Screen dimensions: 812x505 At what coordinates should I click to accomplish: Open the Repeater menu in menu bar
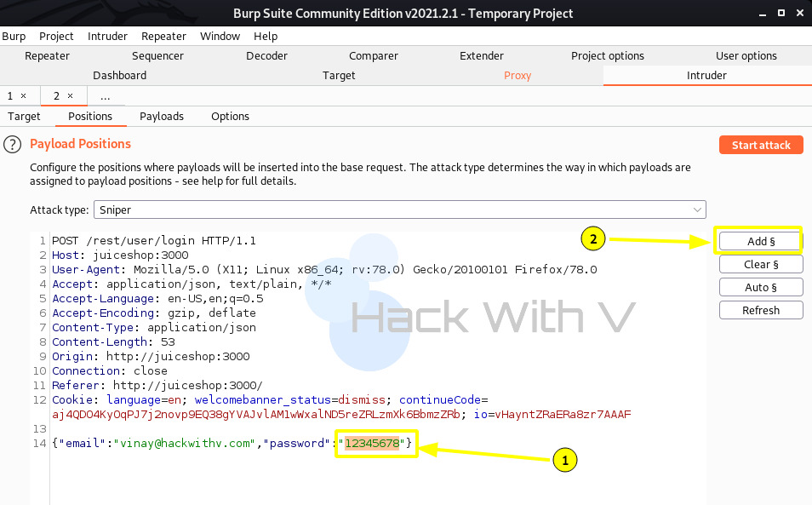[x=163, y=37]
